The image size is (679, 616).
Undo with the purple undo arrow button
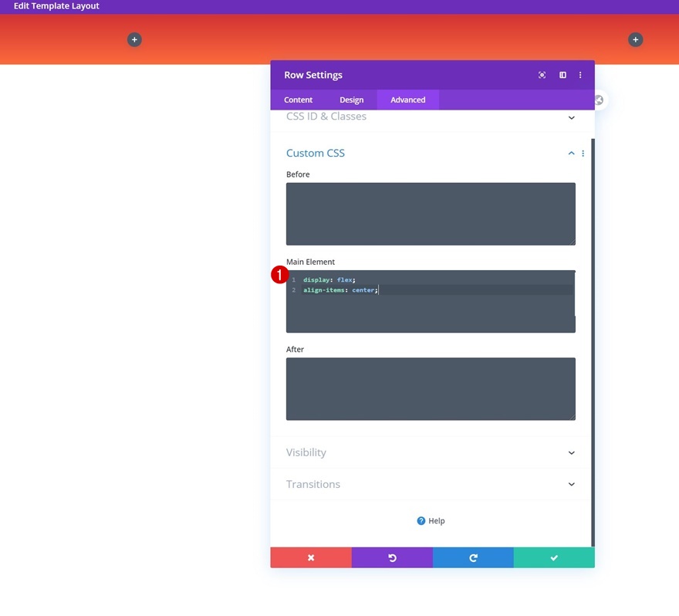coord(392,557)
